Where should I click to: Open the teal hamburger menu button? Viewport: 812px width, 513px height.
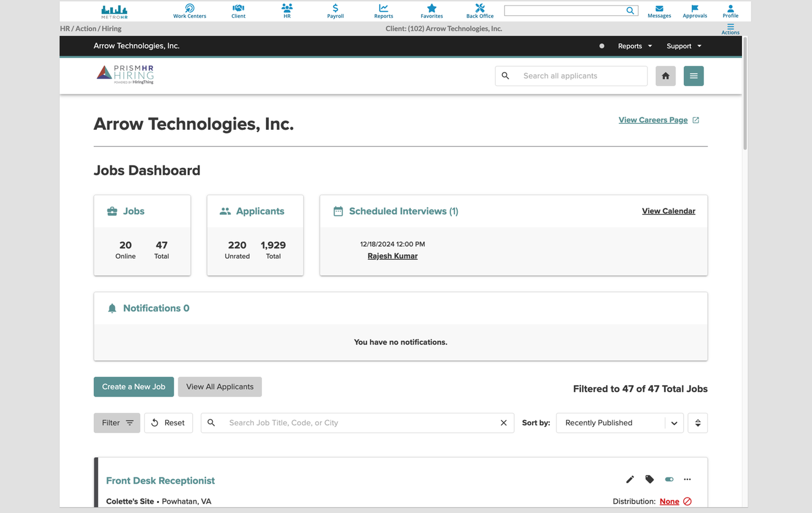coord(693,76)
